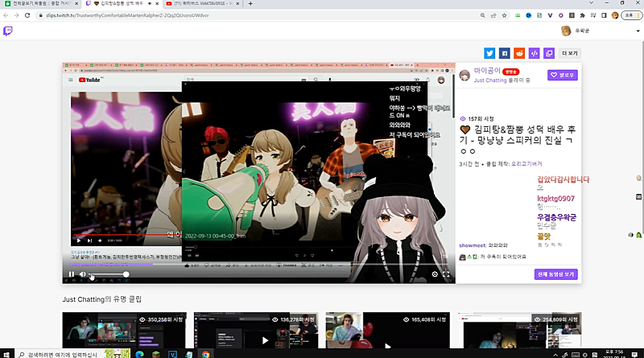
Task: Open the browser zoom icon
Action: pyautogui.click(x=482, y=15)
